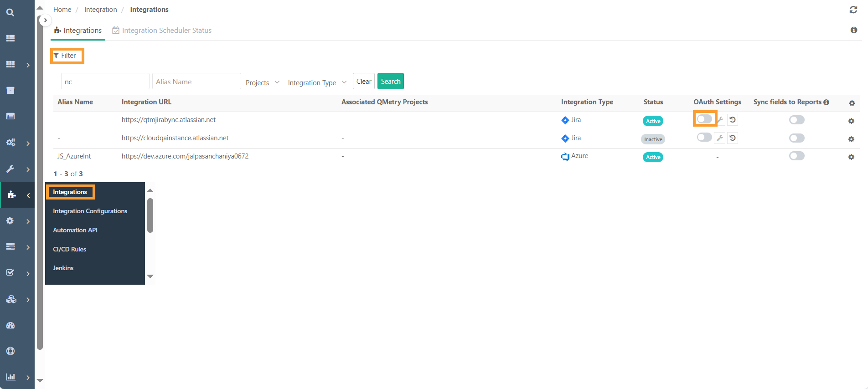Click the info icon below refresh
868x389 pixels.
tap(853, 30)
